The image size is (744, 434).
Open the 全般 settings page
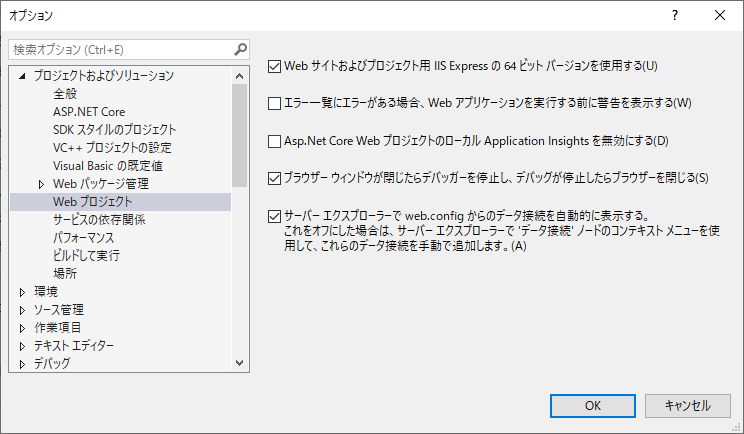65,93
